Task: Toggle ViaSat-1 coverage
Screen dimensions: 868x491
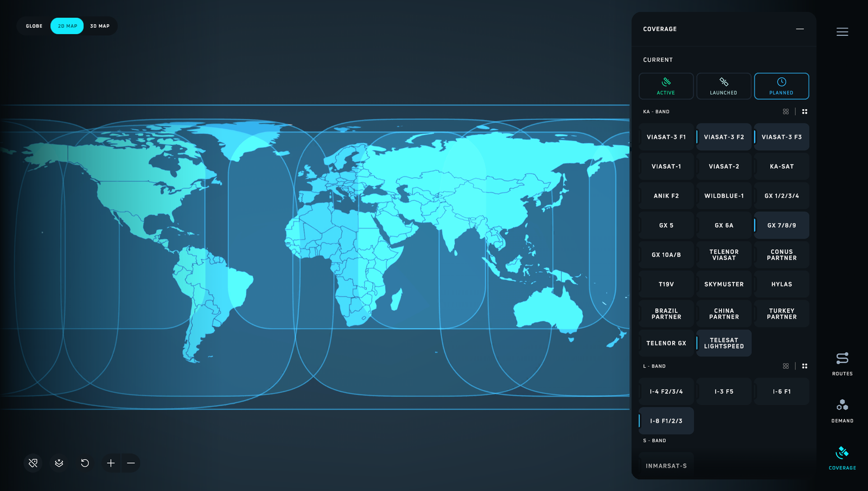Action: click(x=666, y=167)
